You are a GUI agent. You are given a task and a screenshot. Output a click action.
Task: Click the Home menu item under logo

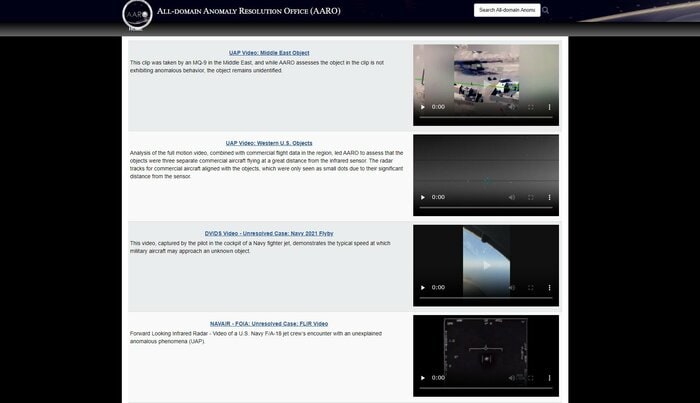pos(135,29)
